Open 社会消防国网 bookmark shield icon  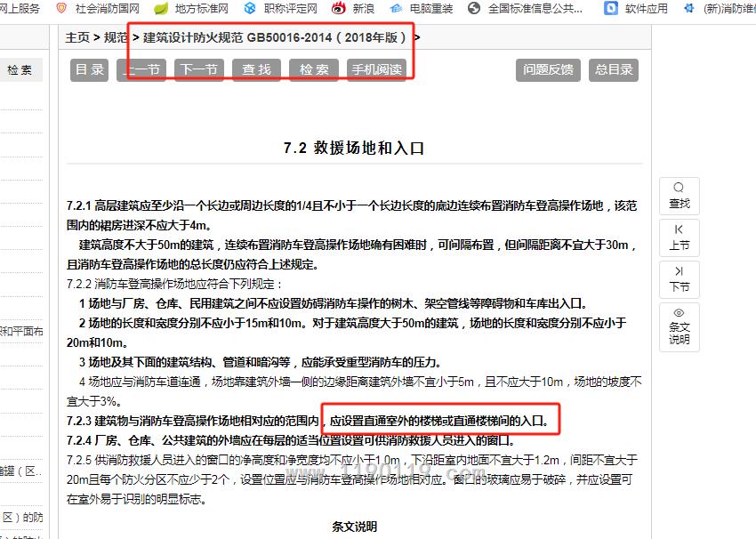(61, 8)
